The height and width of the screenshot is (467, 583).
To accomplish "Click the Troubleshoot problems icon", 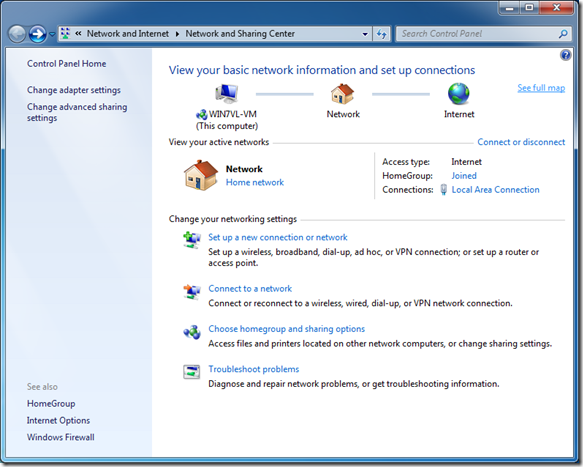I will pyautogui.click(x=192, y=371).
